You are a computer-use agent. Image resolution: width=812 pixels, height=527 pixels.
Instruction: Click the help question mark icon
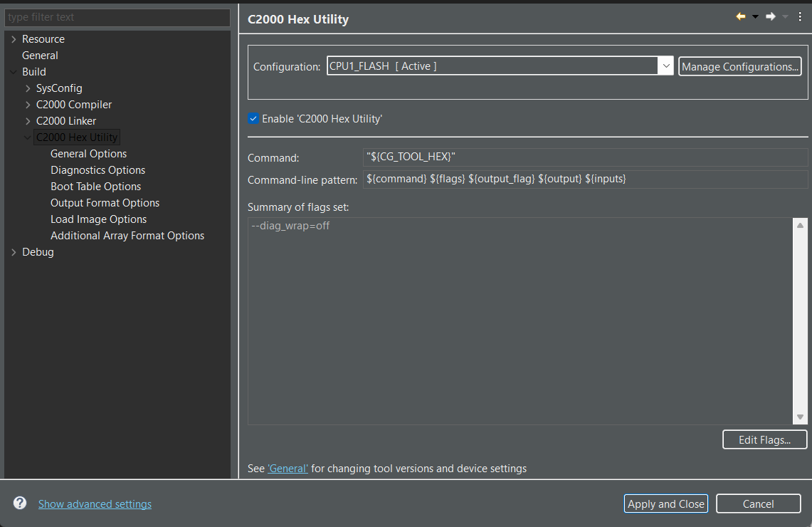(x=20, y=503)
